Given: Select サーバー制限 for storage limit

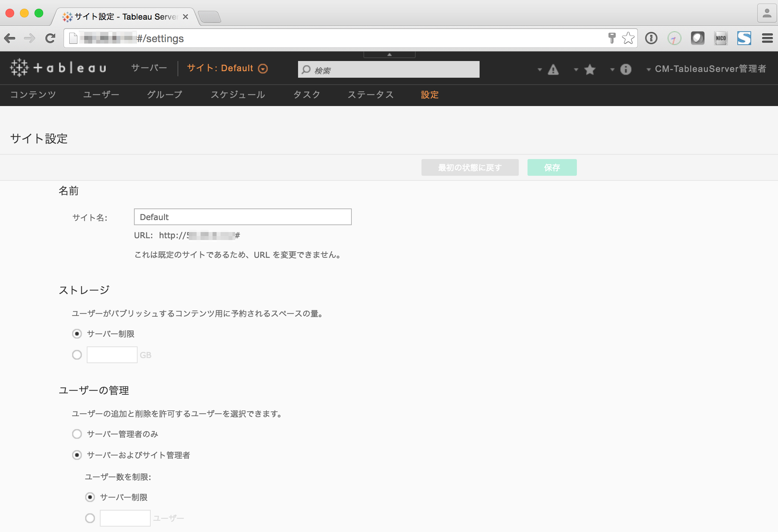Looking at the screenshot, I should click(x=77, y=334).
